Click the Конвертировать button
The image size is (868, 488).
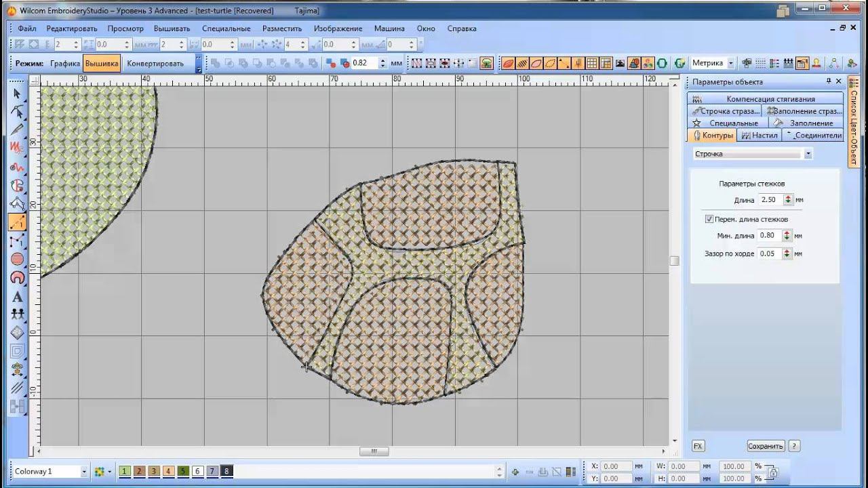point(155,63)
